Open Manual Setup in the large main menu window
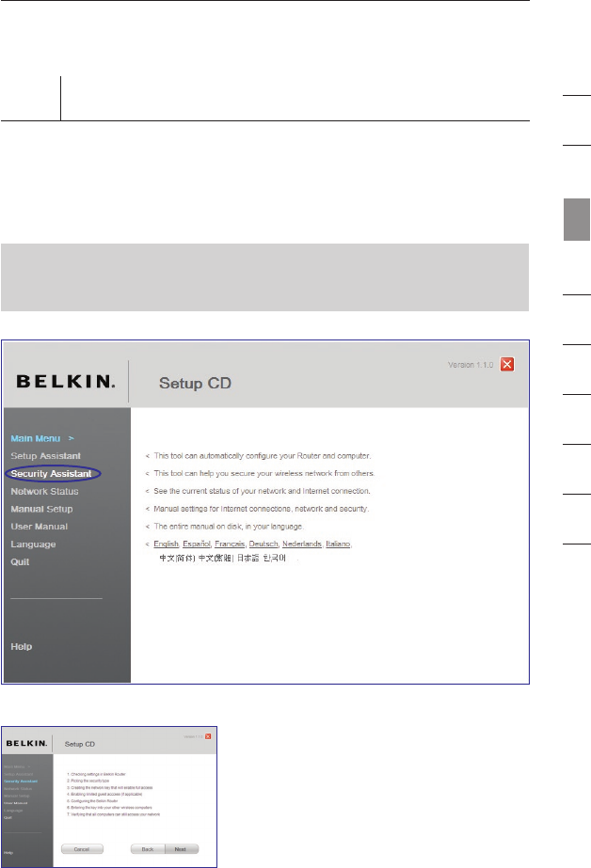Viewport: 591px width, 868px height. [x=41, y=509]
